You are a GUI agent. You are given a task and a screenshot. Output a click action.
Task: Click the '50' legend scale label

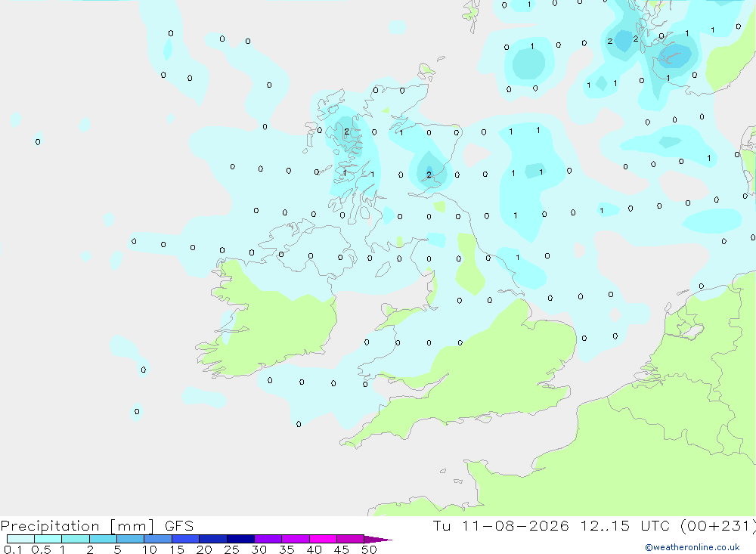point(369,549)
